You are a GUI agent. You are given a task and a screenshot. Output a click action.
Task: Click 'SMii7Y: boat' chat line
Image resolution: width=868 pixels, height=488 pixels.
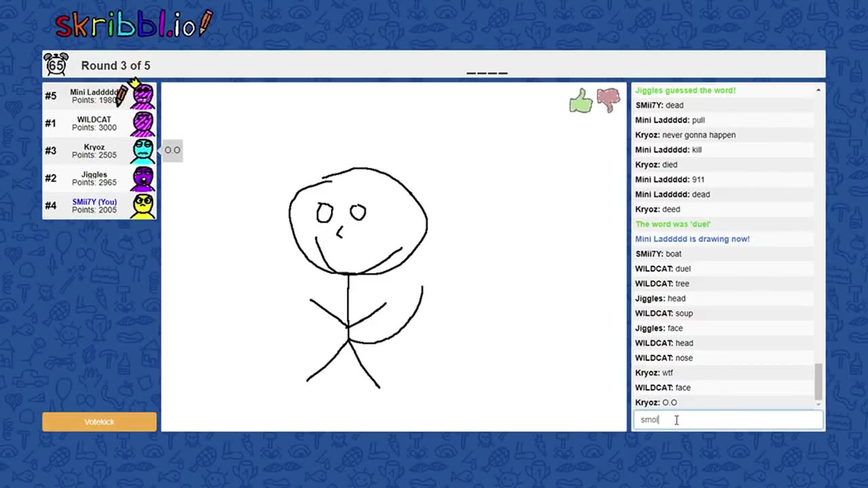(658, 253)
